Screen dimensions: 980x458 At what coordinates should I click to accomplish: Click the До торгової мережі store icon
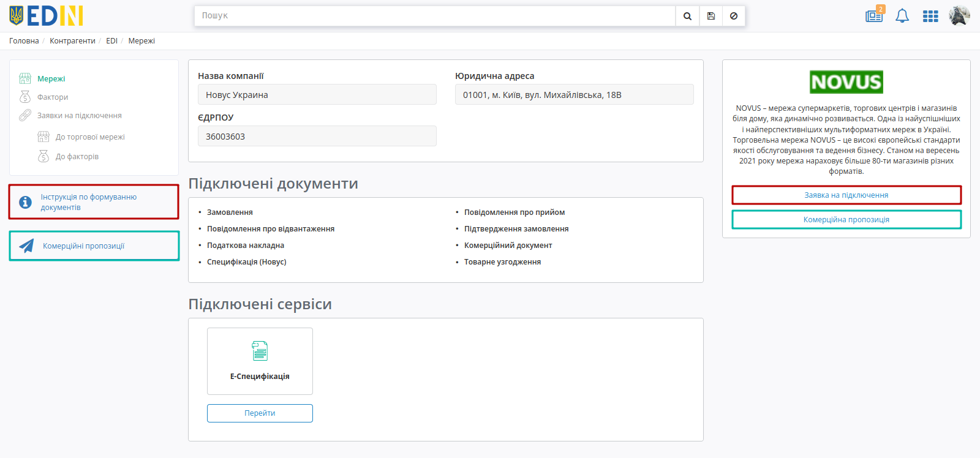coord(43,137)
